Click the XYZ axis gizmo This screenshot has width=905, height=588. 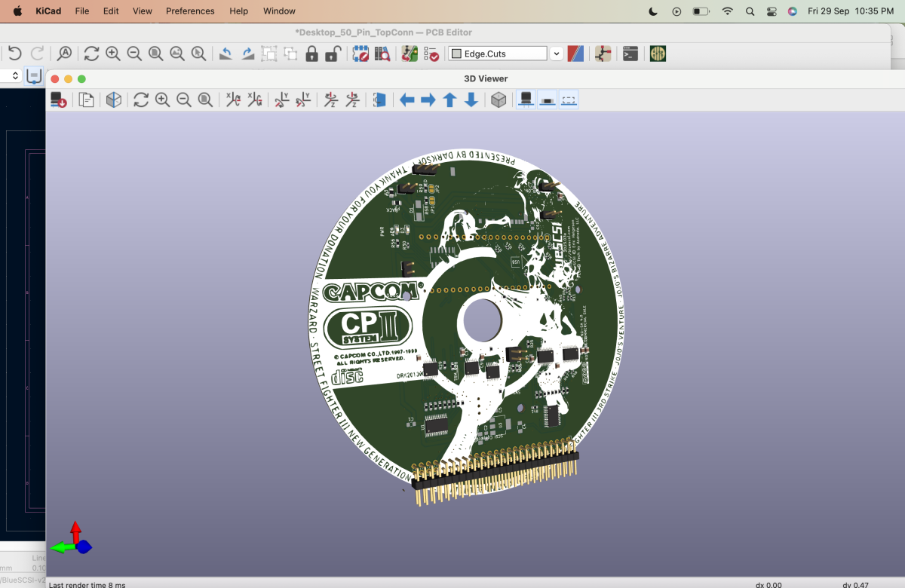coord(70,538)
